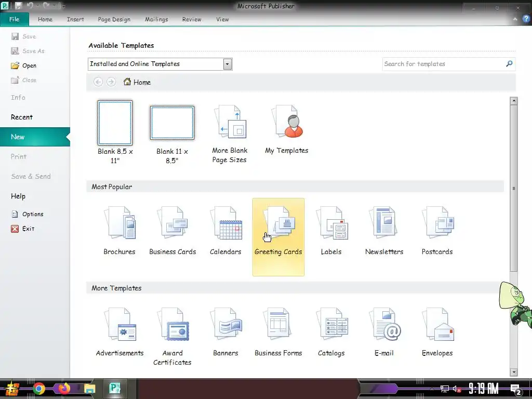Screen dimensions: 532x399
Task: Expand the Installed and Online Templates dropdown
Action: pos(228,64)
